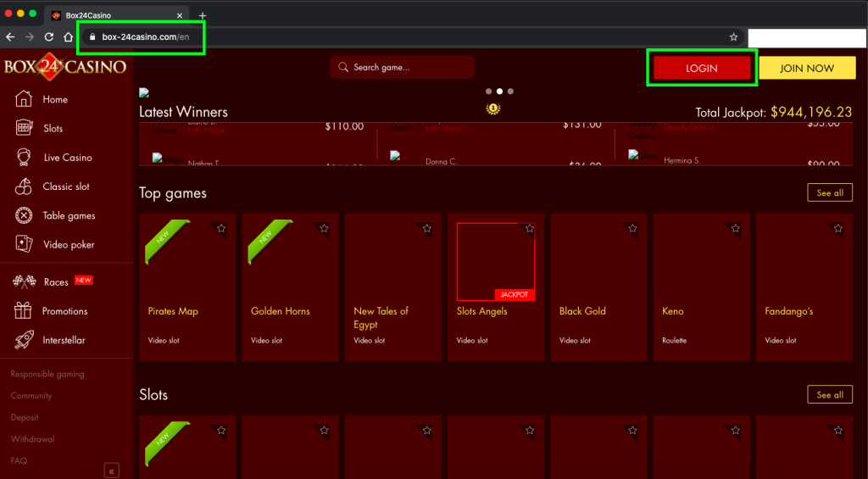The height and width of the screenshot is (479, 868).
Task: Click the magnifier icon in game search
Action: coord(343,67)
